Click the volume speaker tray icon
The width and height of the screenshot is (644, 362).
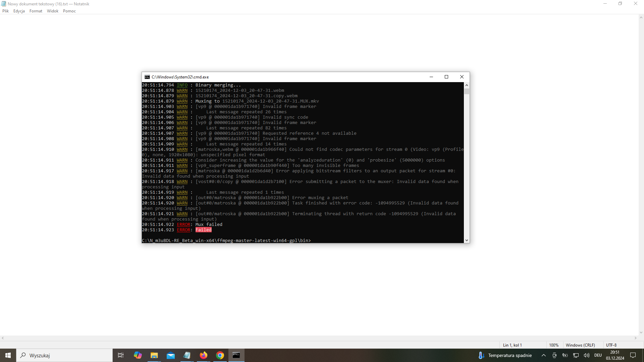587,355
